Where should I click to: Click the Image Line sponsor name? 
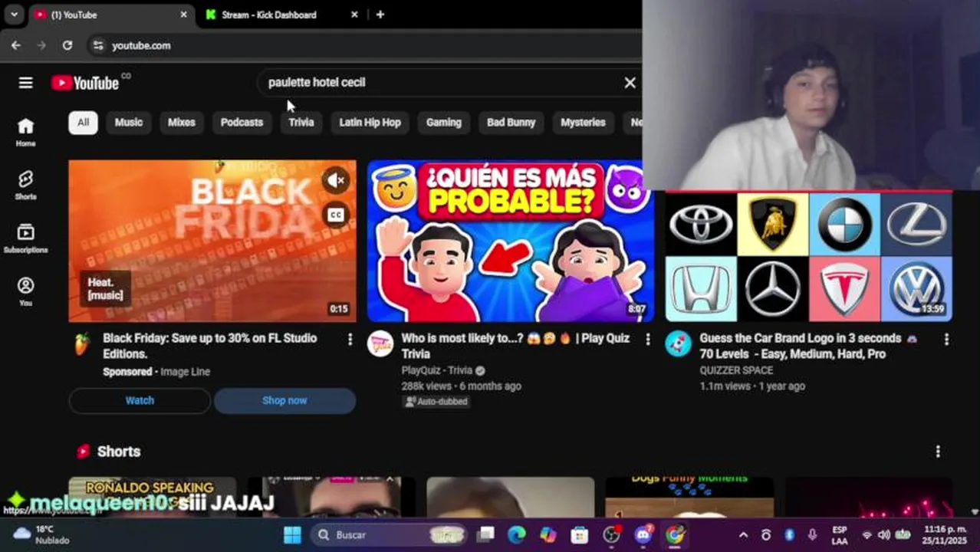pyautogui.click(x=185, y=372)
